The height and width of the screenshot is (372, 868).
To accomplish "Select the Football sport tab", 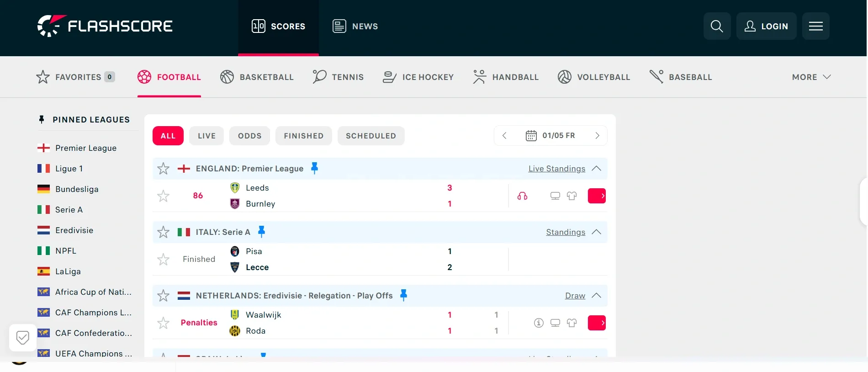I will 169,77.
